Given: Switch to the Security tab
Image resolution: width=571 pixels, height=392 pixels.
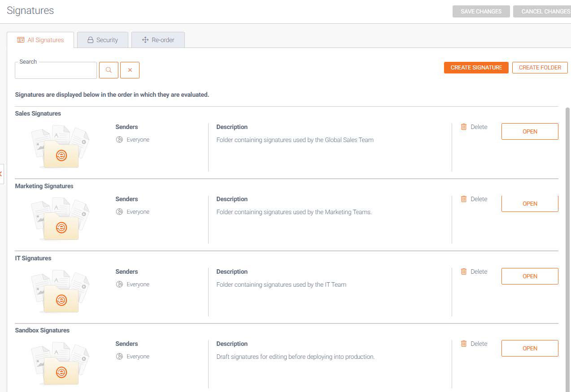Looking at the screenshot, I should pos(103,40).
